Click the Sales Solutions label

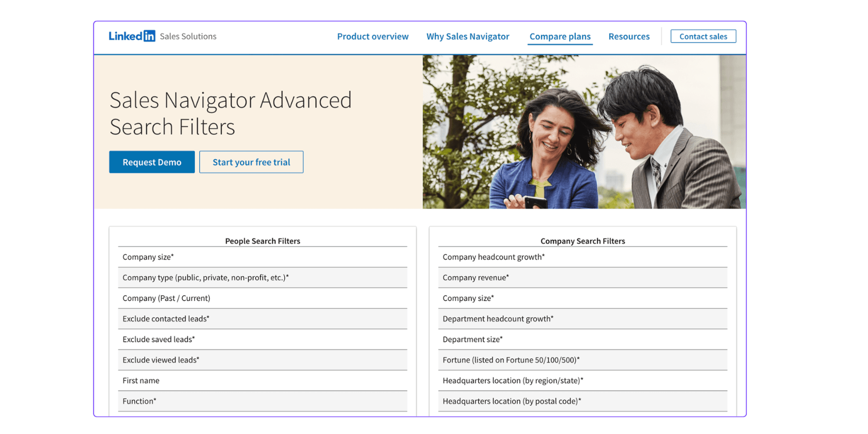(188, 36)
